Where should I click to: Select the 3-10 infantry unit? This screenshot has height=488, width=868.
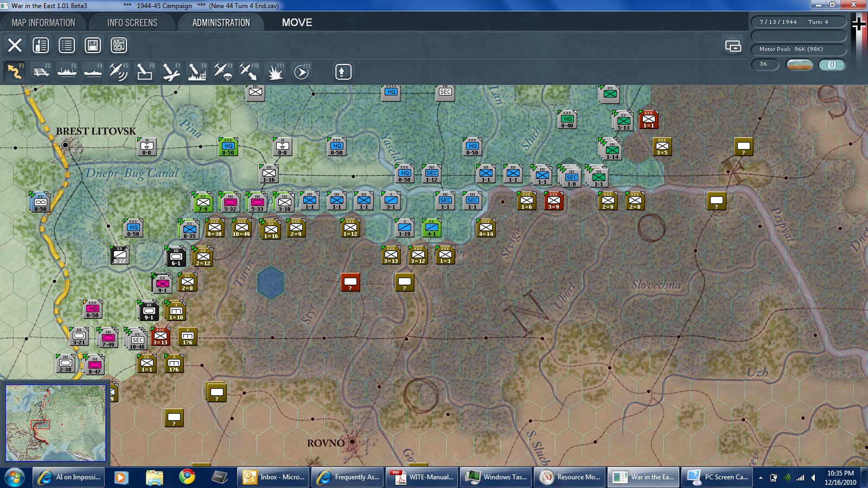pyautogui.click(x=284, y=202)
